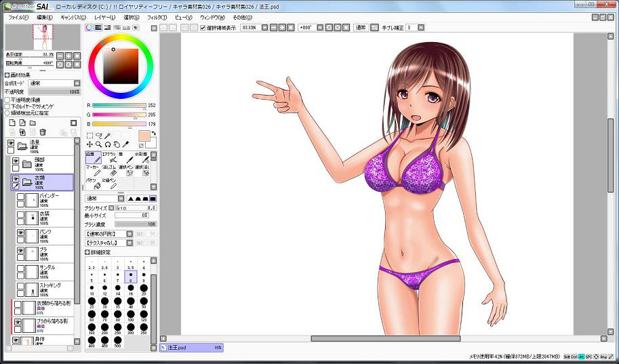Viewport: 619px width, 364px height.
Task: Open the レイヤー menu
Action: [x=104, y=17]
